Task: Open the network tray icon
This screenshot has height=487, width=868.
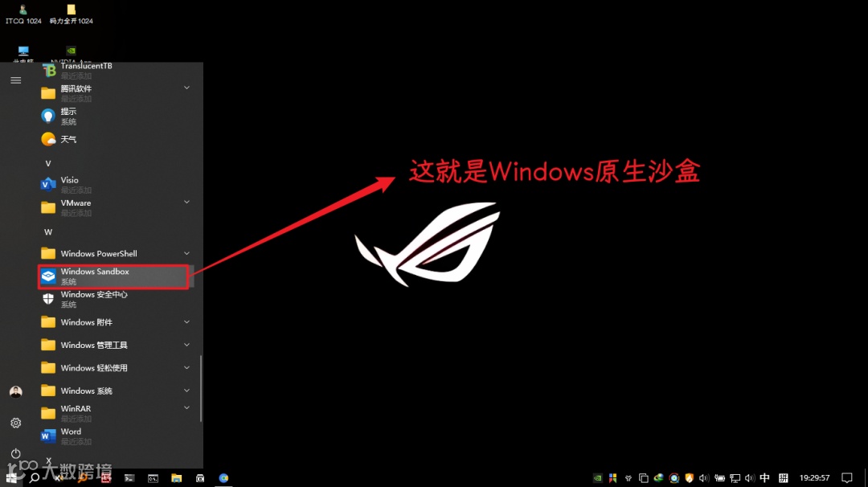Action: [x=735, y=477]
